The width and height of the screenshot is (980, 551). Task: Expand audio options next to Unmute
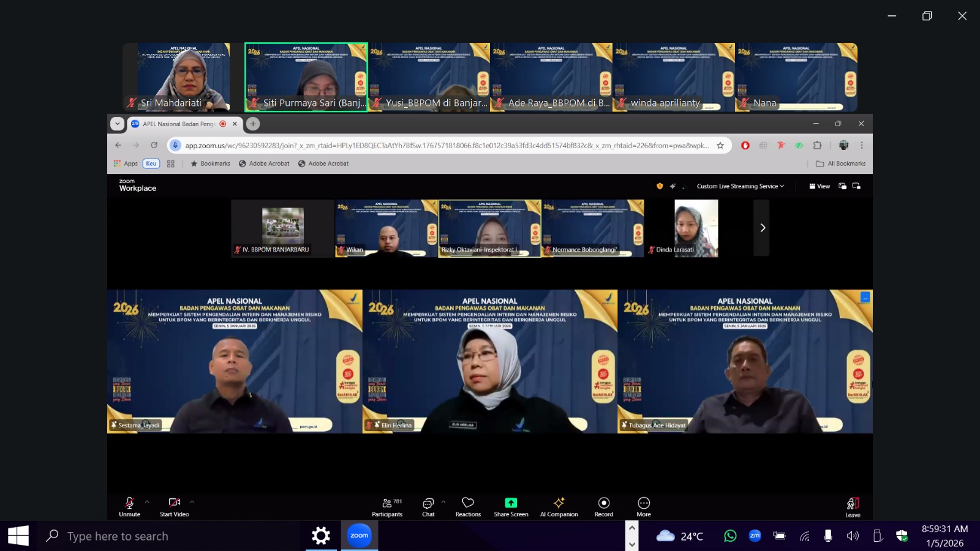[x=147, y=502]
